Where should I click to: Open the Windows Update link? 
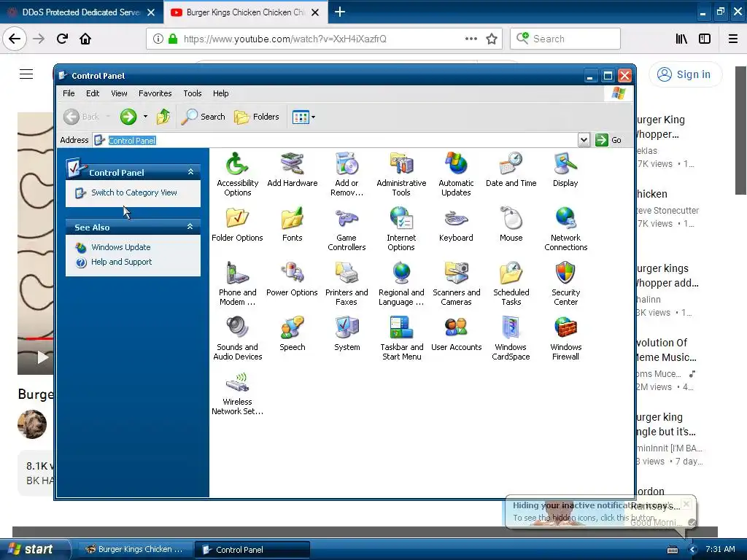pos(120,247)
